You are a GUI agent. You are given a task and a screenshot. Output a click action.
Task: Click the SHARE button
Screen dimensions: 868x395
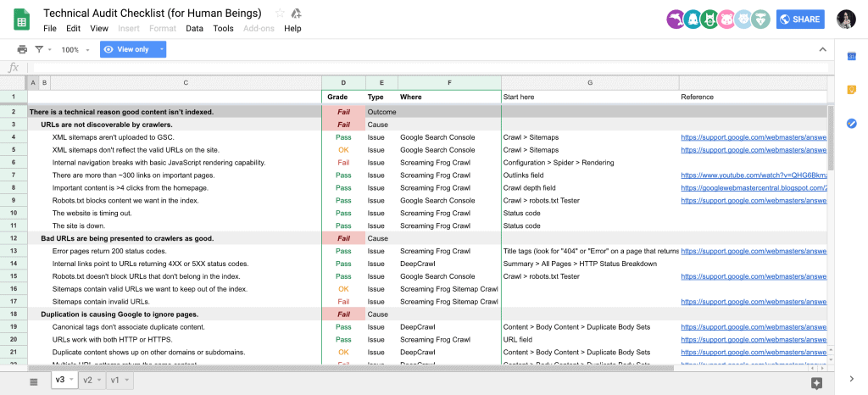coord(800,19)
